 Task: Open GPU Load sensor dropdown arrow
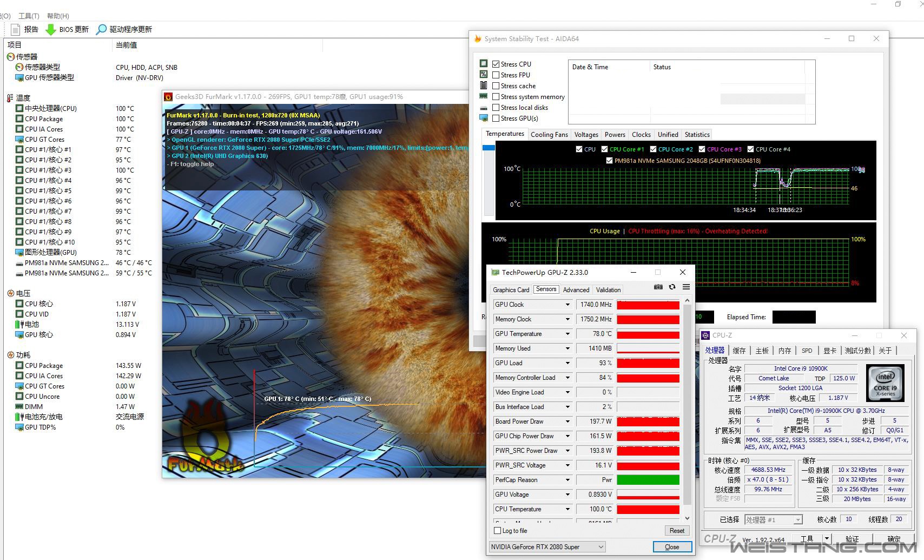tap(567, 363)
